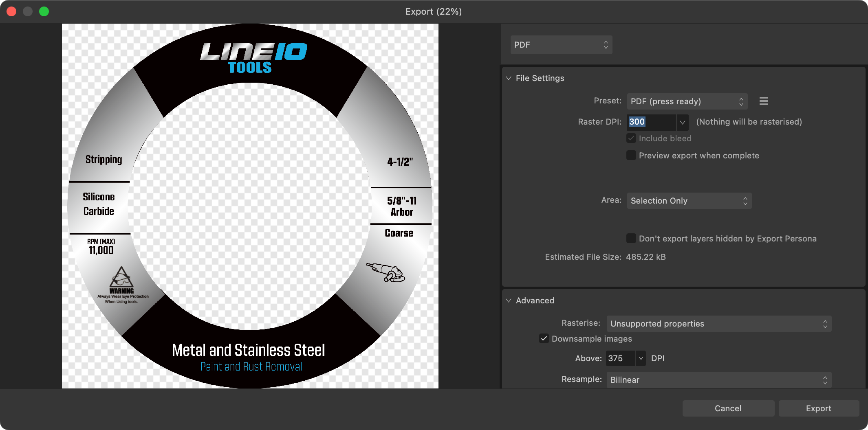Image resolution: width=868 pixels, height=430 pixels.
Task: Collapse the File Settings section
Action: 509,78
